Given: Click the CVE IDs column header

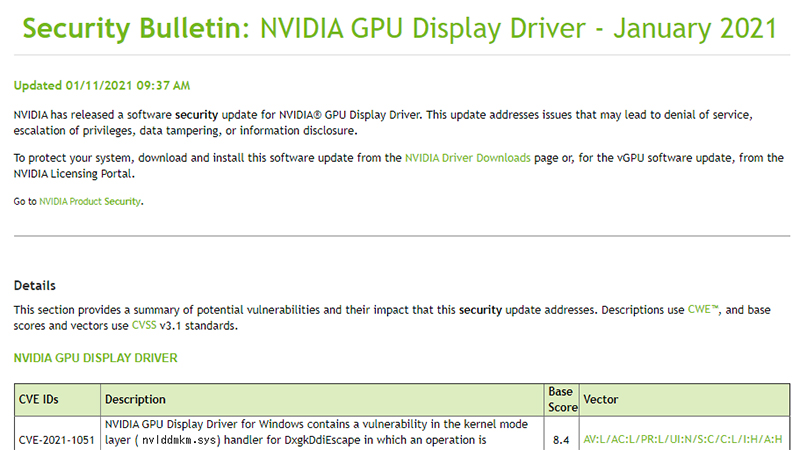Looking at the screenshot, I should (39, 399).
